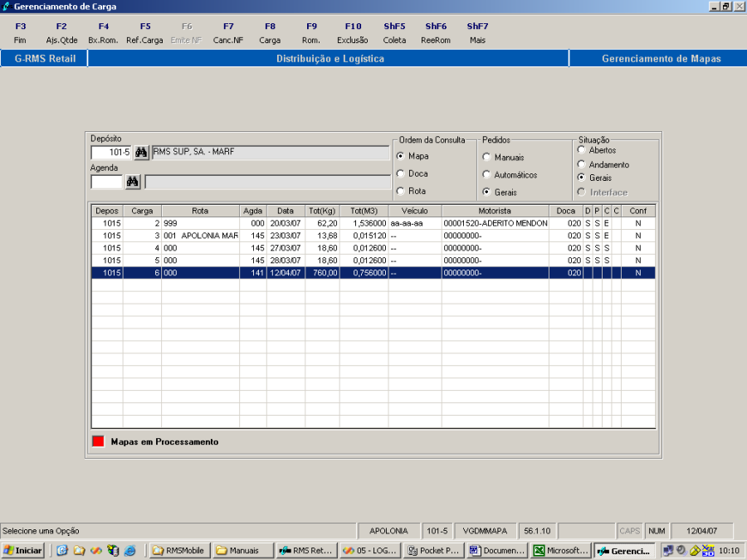Launch Internet Explorer quick launch icon
The width and height of the screenshot is (747, 560).
click(129, 551)
